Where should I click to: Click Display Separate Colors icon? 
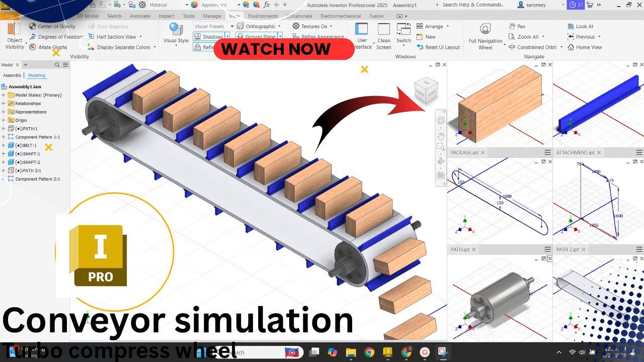click(x=91, y=47)
